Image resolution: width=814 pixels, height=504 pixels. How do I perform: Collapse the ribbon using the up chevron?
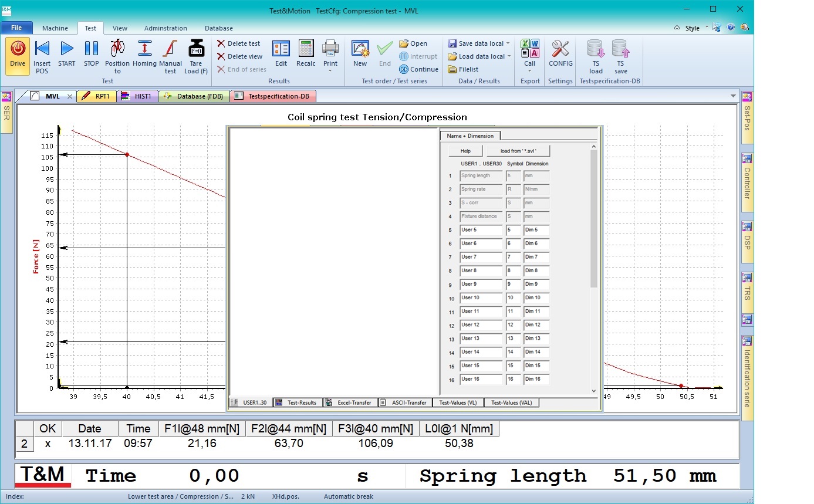(x=677, y=28)
